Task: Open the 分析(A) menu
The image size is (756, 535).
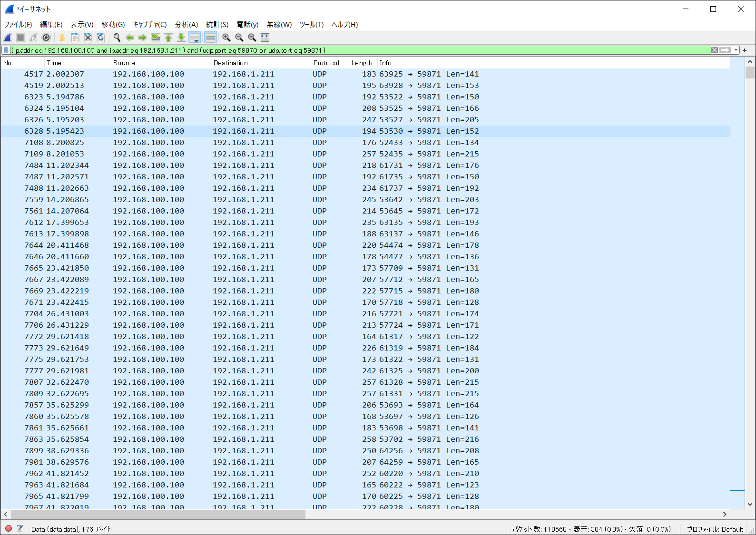Action: pyautogui.click(x=187, y=25)
